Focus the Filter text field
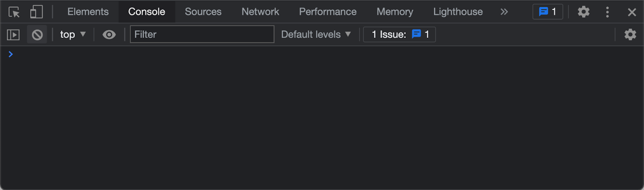 (202, 34)
